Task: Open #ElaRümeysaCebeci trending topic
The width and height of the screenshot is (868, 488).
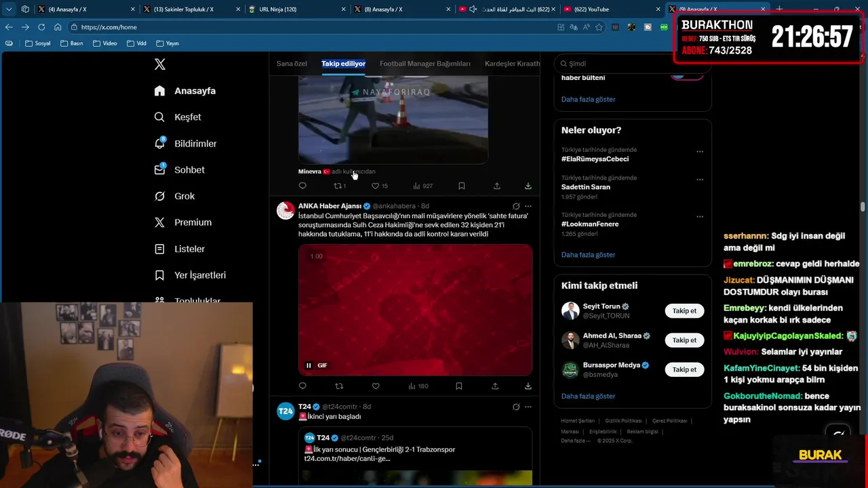Action: click(x=595, y=159)
